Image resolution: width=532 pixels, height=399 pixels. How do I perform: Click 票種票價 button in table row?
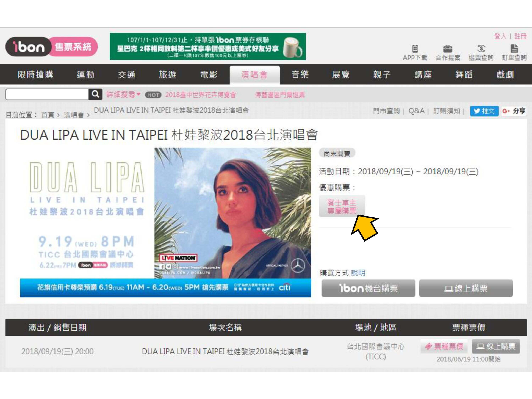[x=444, y=346]
